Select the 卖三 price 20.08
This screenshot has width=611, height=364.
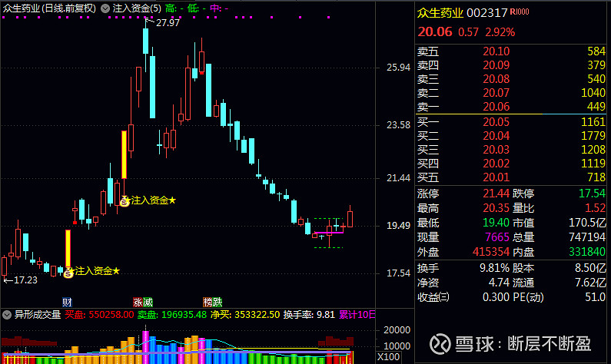[x=496, y=79]
